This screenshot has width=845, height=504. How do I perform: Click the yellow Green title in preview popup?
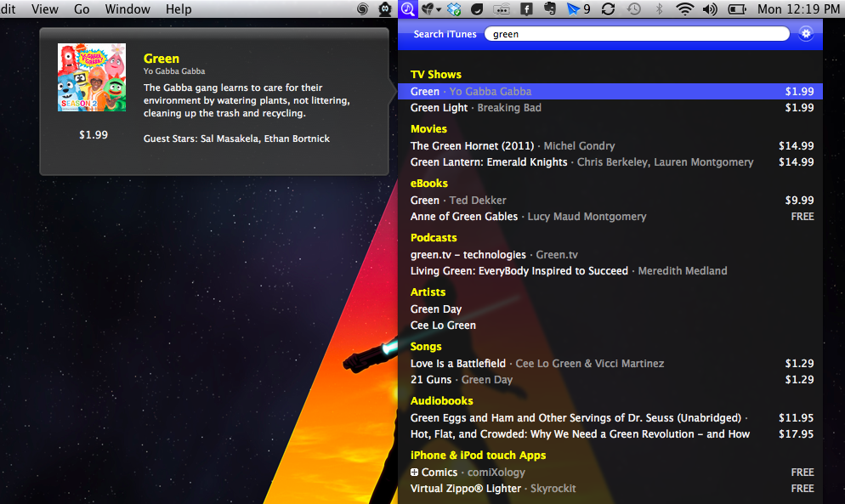(162, 58)
